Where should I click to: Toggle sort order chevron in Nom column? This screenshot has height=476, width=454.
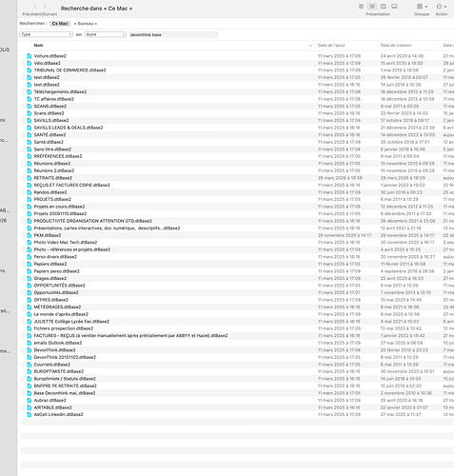click(310, 46)
